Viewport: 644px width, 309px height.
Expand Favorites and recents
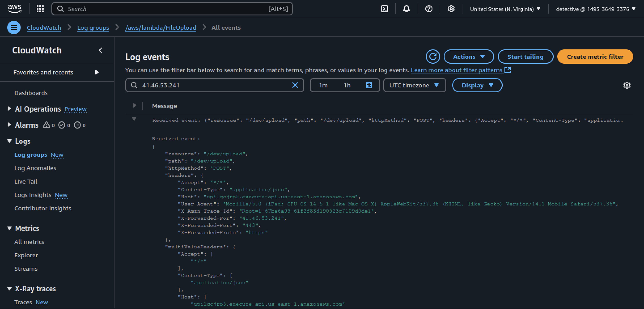(x=97, y=72)
